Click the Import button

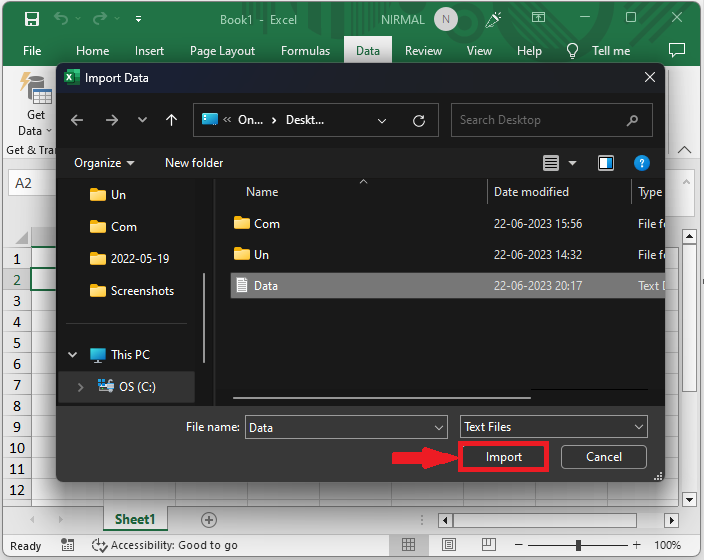click(503, 457)
